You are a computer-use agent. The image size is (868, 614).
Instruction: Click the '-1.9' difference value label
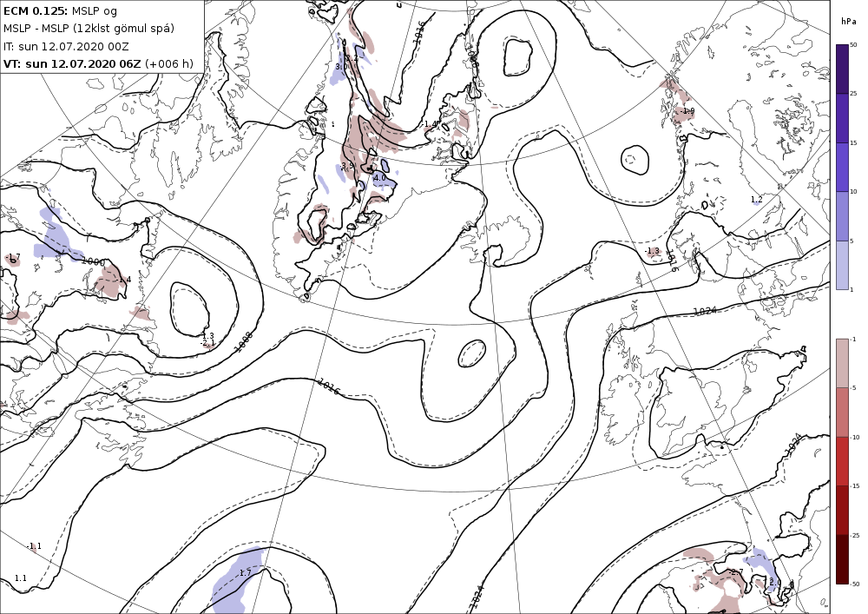(687, 111)
